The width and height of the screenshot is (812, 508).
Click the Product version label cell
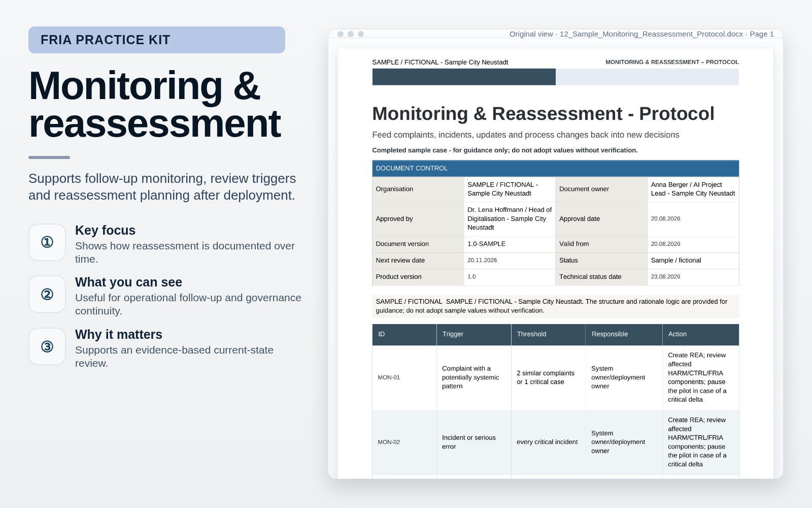[x=418, y=277]
